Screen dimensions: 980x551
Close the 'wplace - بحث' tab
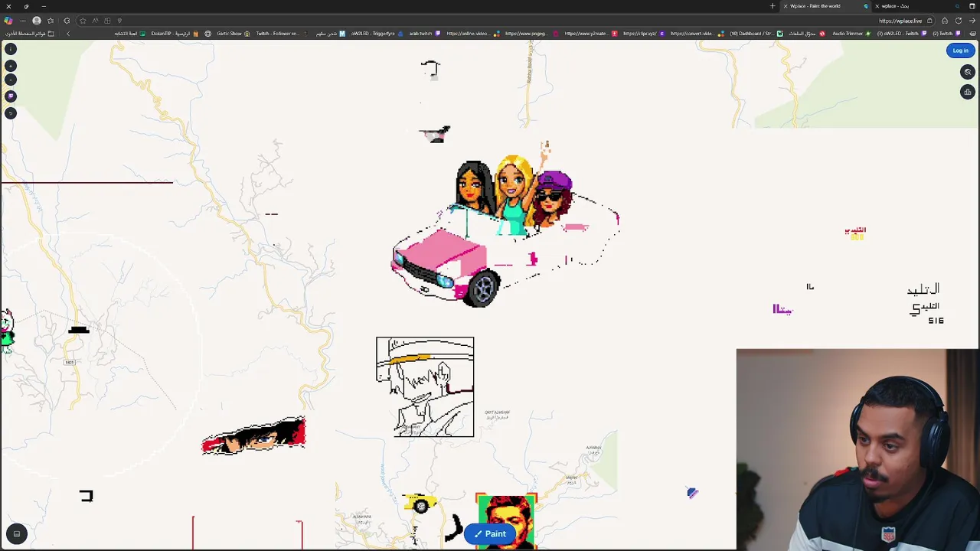click(877, 6)
